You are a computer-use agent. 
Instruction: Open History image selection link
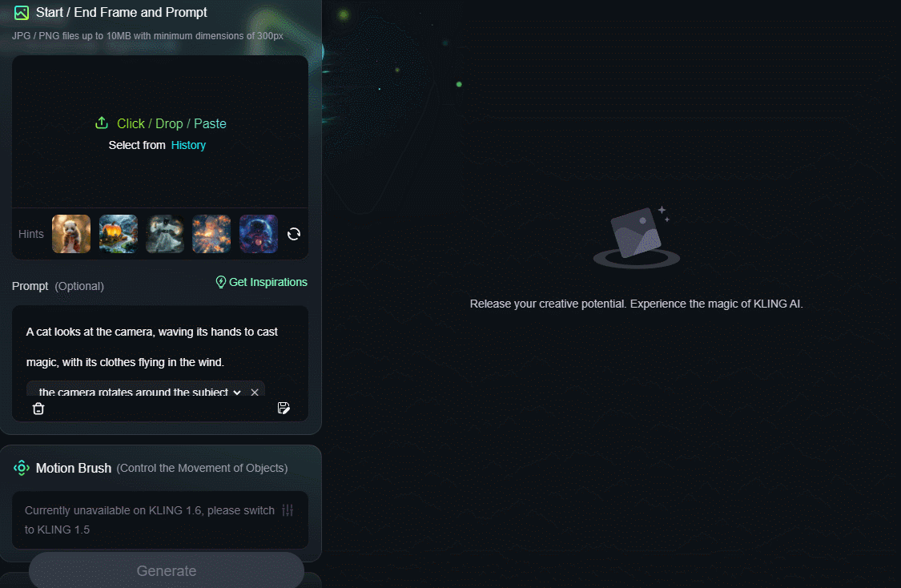[x=188, y=146]
